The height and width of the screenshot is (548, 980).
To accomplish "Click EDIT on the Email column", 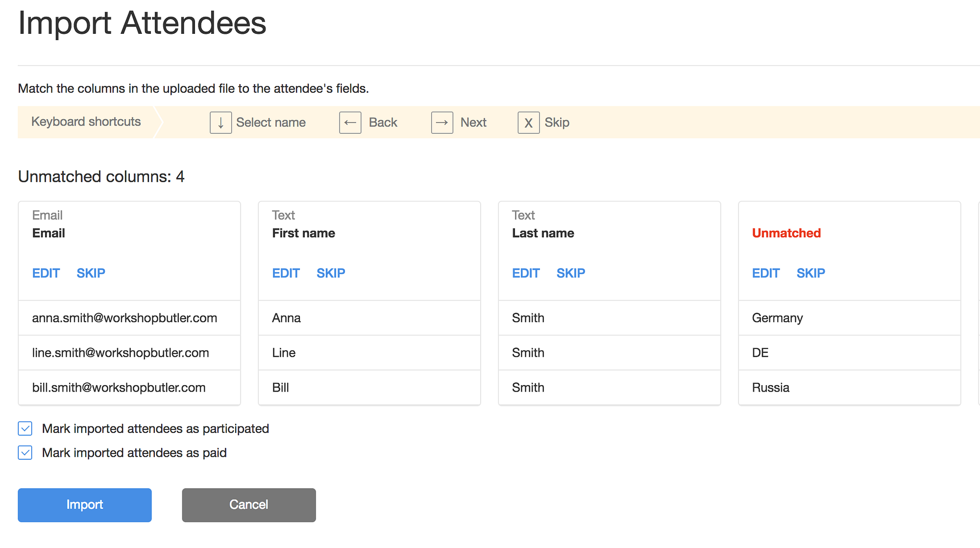I will [x=46, y=273].
